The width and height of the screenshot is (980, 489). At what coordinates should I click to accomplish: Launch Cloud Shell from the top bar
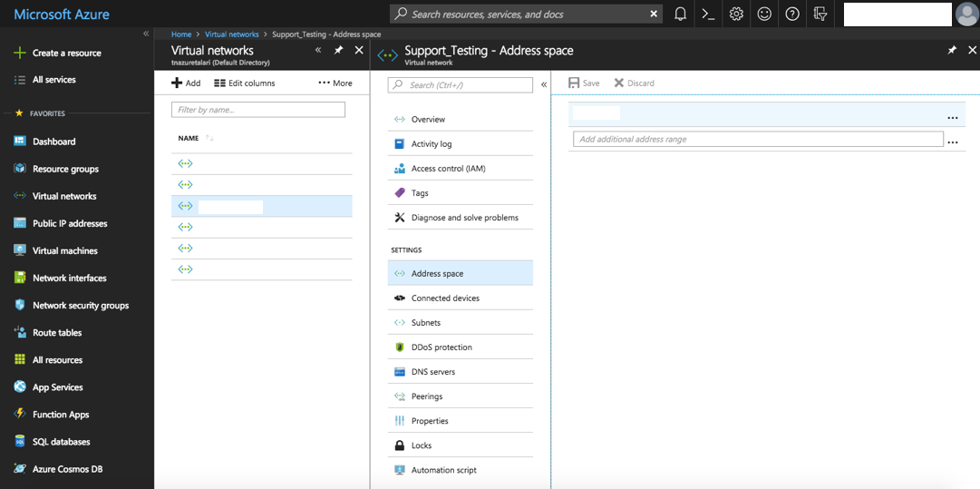tap(709, 14)
